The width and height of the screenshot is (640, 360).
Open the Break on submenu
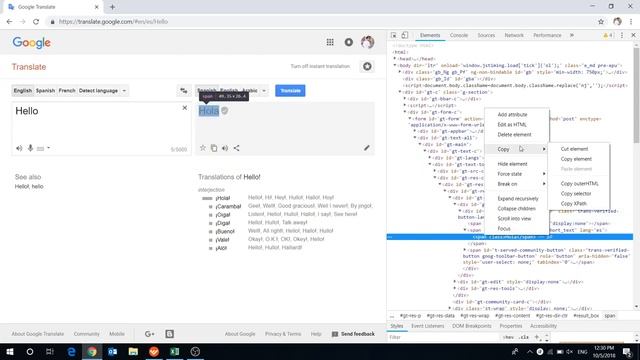coord(517,184)
